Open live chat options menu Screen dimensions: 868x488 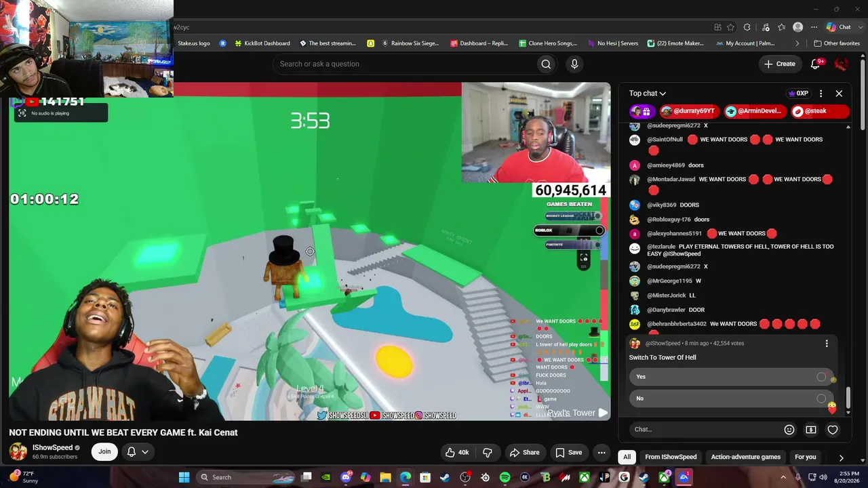pos(821,94)
